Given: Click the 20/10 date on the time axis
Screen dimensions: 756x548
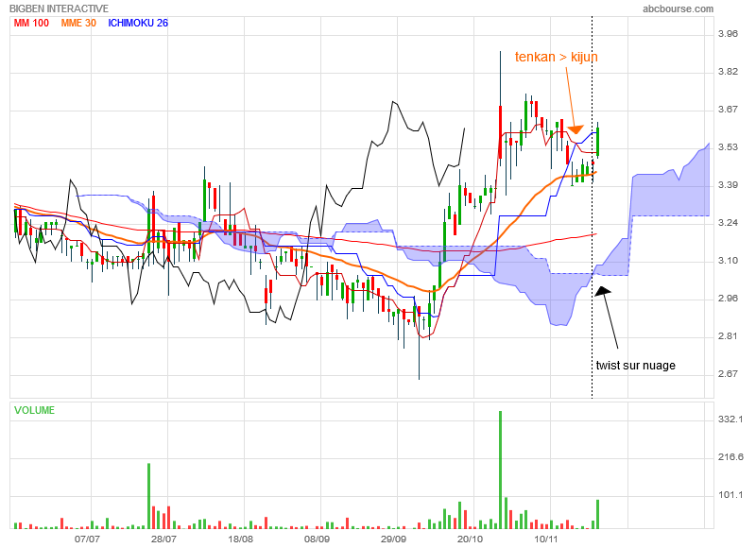Looking at the screenshot, I should (470, 539).
